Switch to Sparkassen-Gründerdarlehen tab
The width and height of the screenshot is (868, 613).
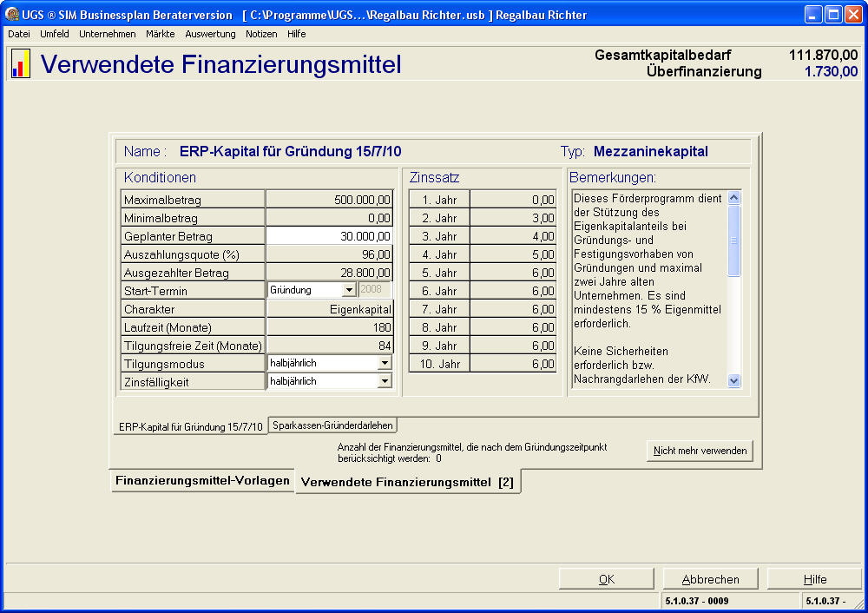(332, 425)
